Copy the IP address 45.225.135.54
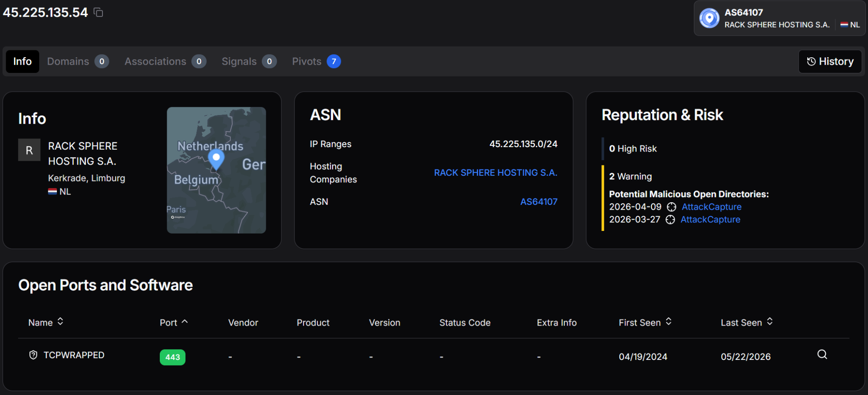The image size is (868, 395). (x=99, y=13)
